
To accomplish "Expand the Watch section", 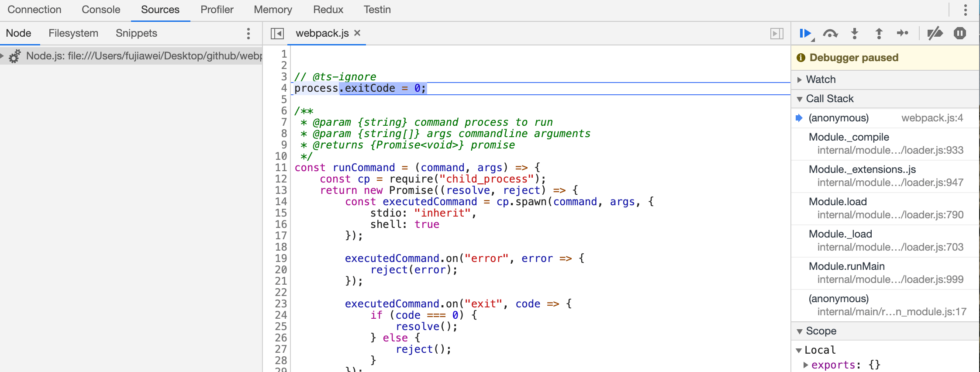I will pyautogui.click(x=800, y=79).
